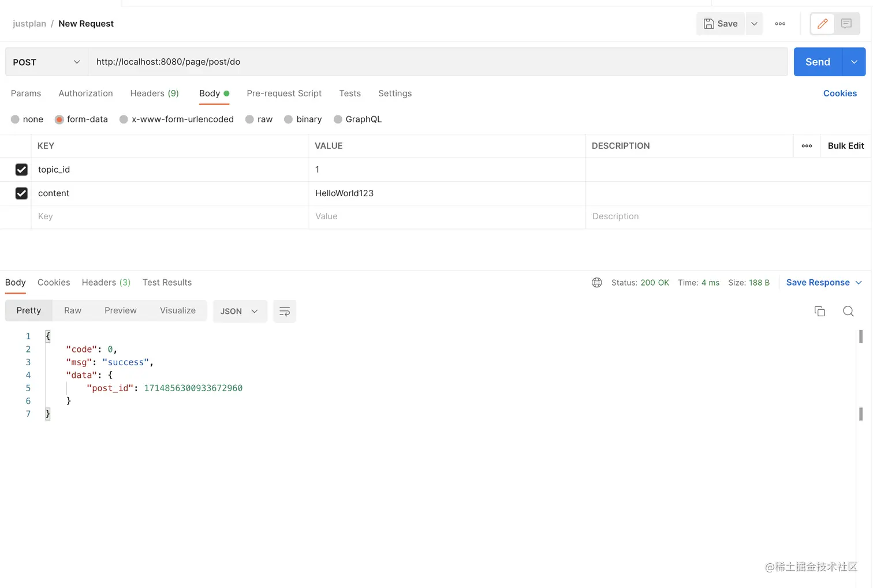This screenshot has height=588, width=873.
Task: Open Bulk Edit for form-data
Action: tap(845, 146)
